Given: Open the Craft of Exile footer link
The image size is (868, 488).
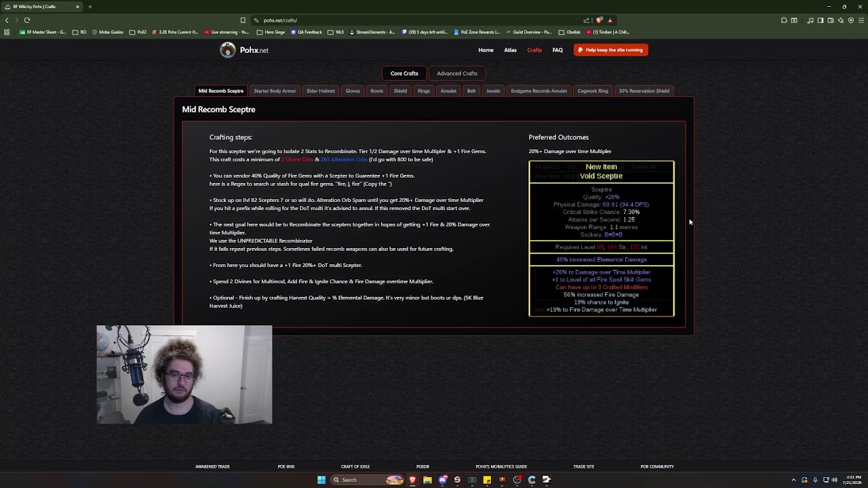Looking at the screenshot, I should click(355, 466).
